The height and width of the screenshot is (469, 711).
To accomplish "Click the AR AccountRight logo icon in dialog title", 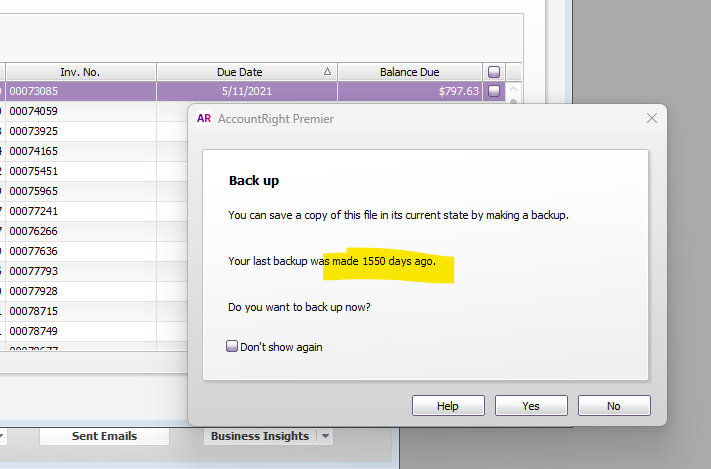I will point(204,119).
